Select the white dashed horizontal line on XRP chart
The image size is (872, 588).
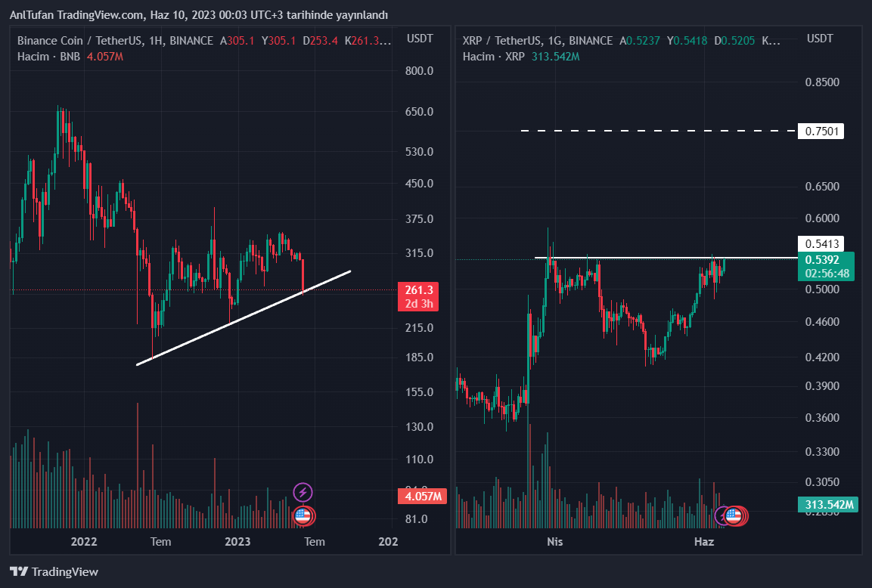[658, 132]
